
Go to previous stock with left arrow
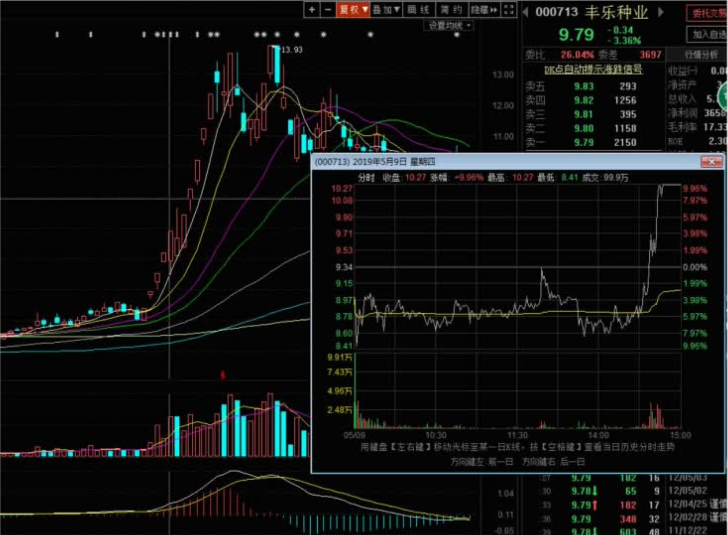tap(526, 12)
